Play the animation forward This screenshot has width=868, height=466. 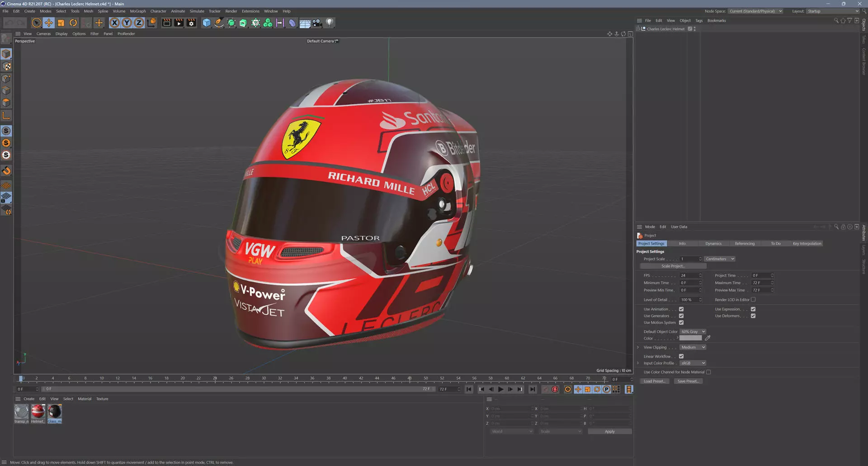pos(500,389)
